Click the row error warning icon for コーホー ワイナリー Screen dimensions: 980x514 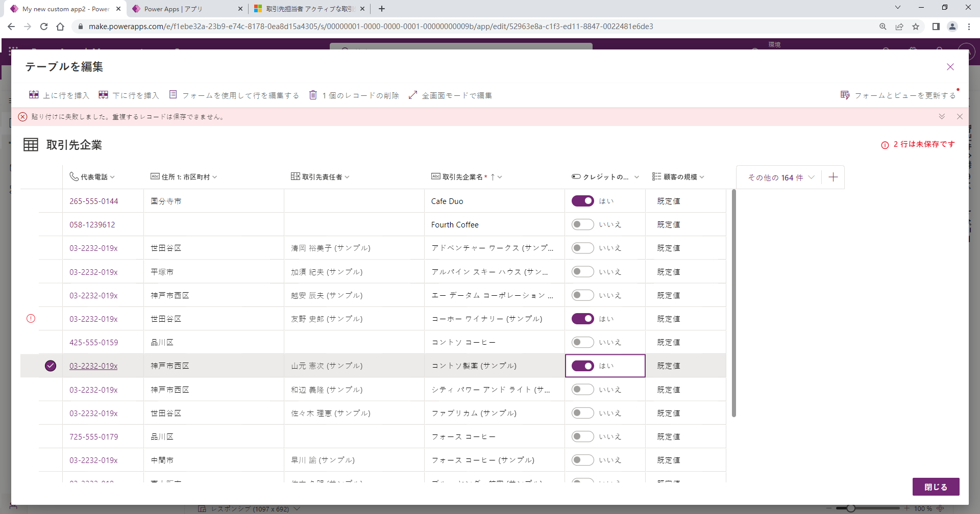click(31, 319)
